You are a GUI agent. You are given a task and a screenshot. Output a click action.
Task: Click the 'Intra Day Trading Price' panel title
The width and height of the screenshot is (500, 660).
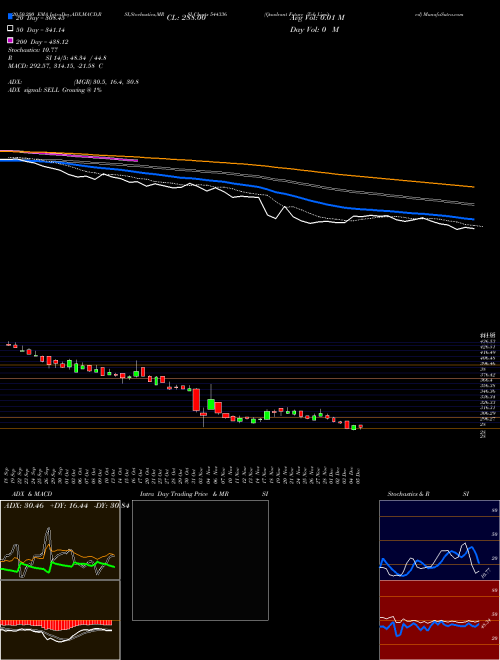click(x=174, y=494)
